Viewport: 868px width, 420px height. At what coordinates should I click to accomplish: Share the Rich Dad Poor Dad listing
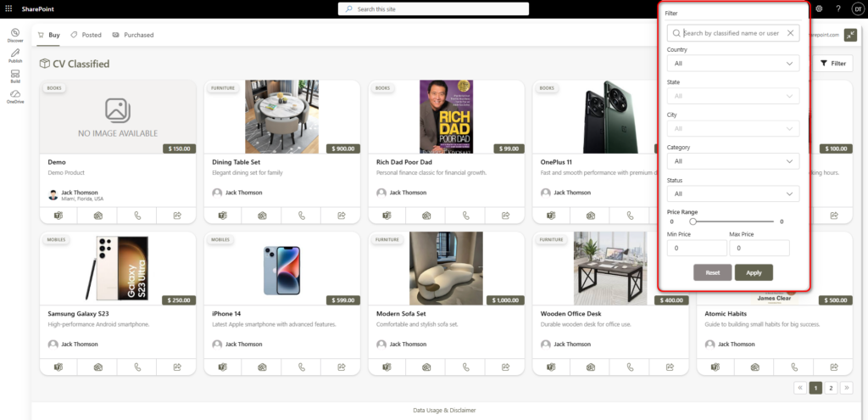pos(505,216)
